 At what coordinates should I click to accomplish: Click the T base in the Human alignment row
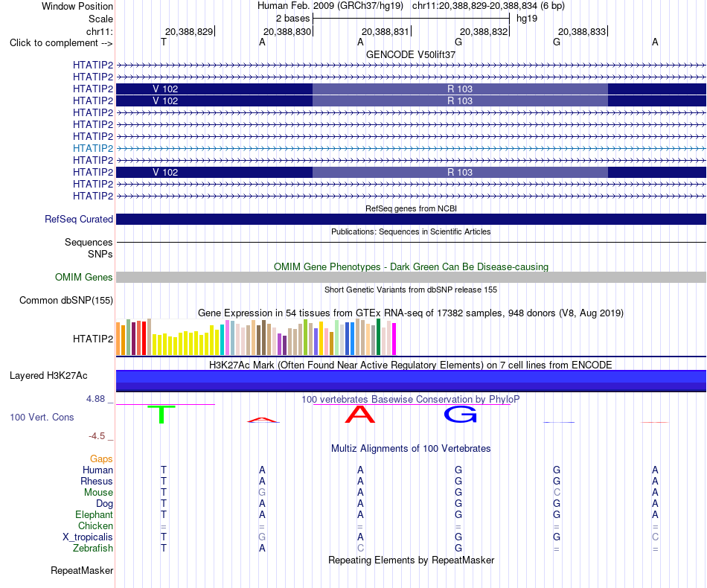[x=164, y=470]
